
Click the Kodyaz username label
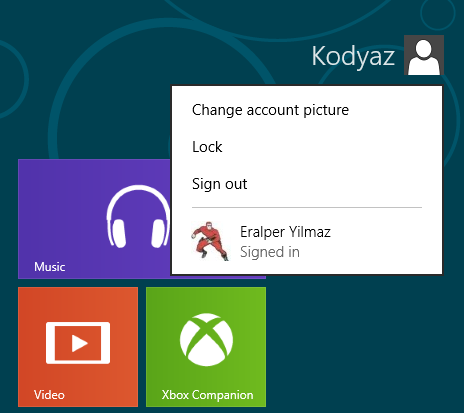(x=353, y=56)
